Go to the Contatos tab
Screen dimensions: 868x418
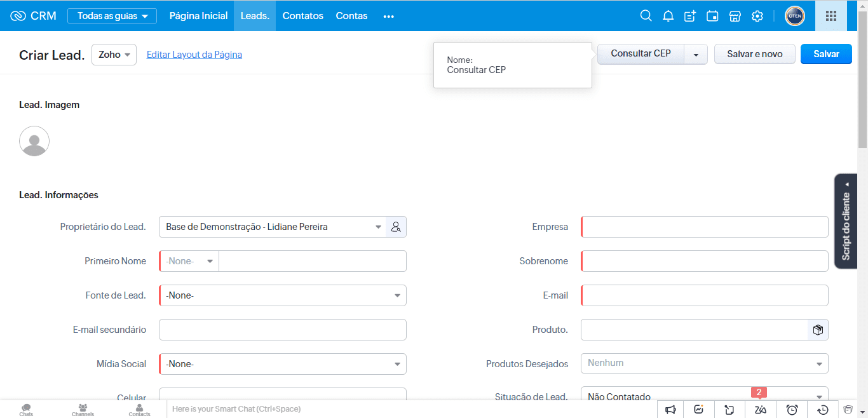click(x=302, y=16)
